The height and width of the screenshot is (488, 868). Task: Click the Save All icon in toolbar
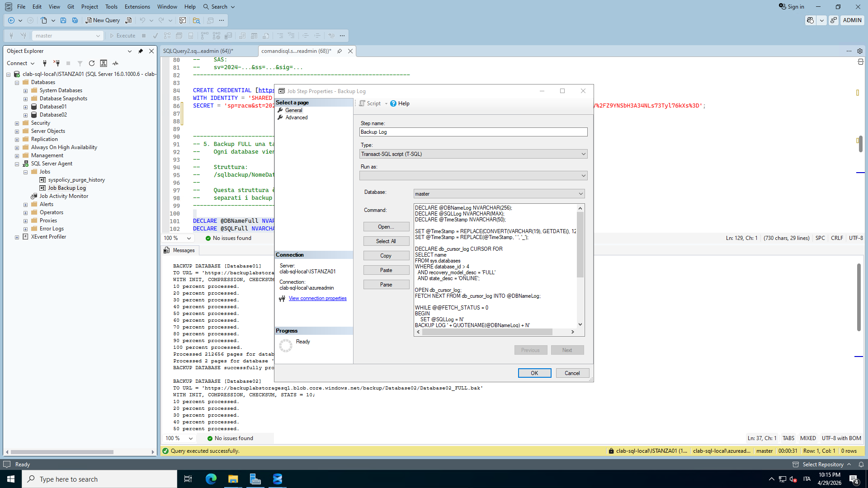[75, 20]
